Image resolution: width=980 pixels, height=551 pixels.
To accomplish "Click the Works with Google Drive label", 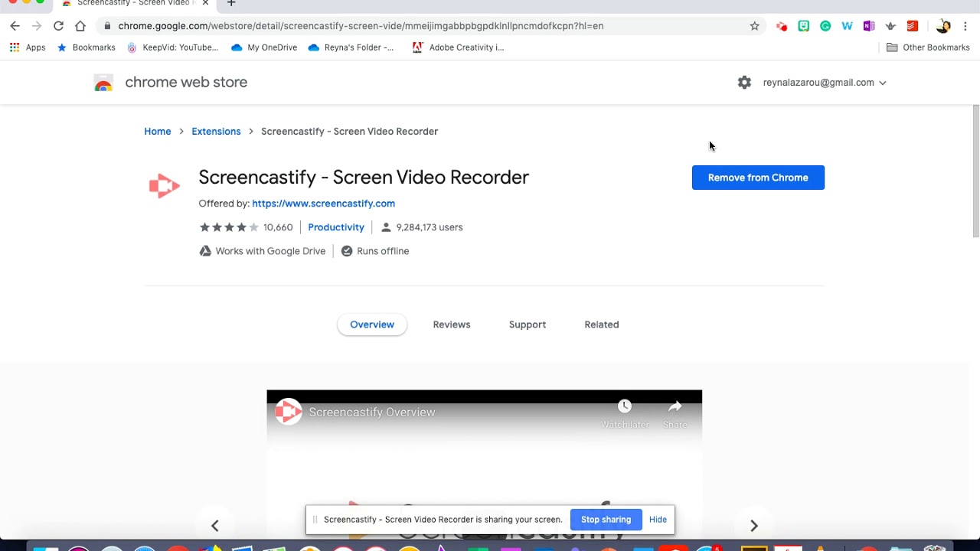I will (263, 251).
